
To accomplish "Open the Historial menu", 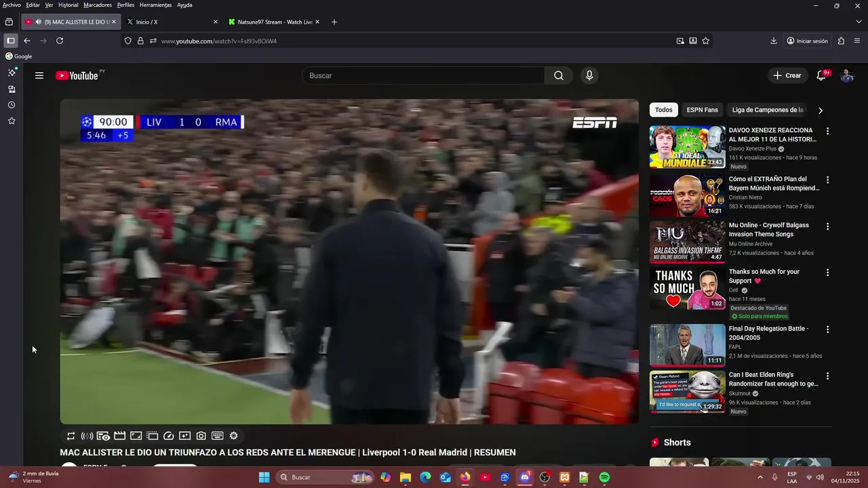I will tap(68, 5).
